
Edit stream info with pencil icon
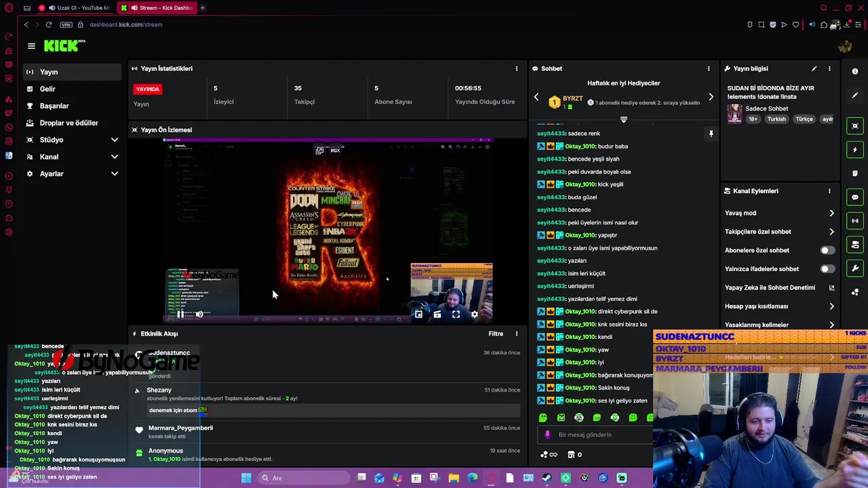pos(814,68)
